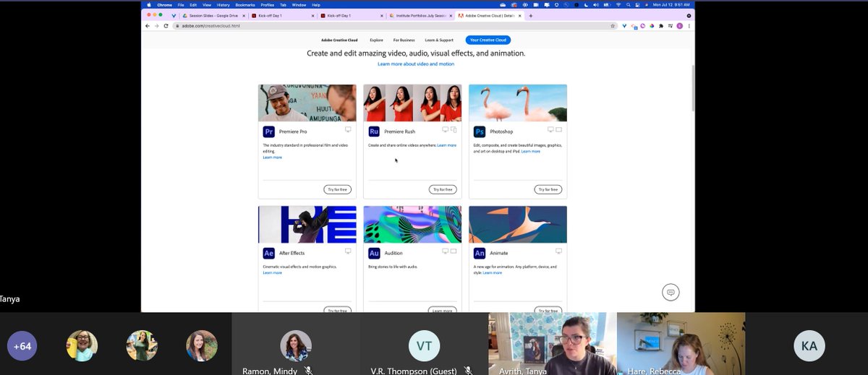This screenshot has height=375, width=868.
Task: Show the +64 more participants
Action: (22, 345)
